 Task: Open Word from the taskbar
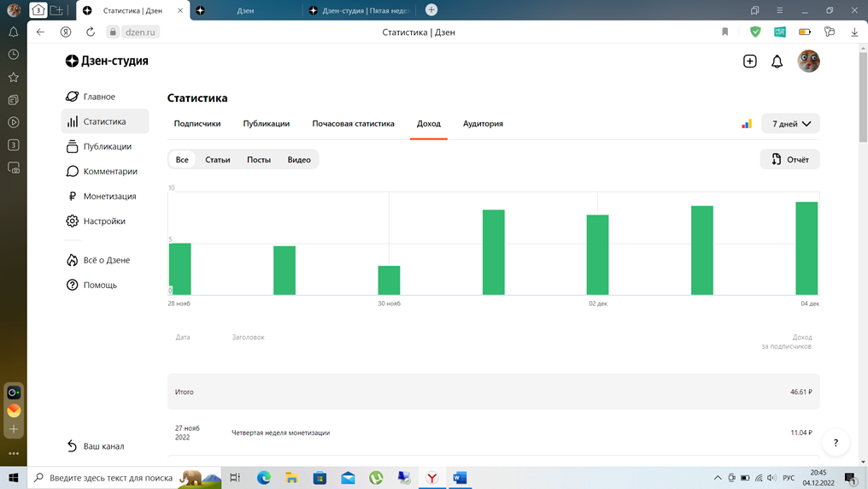[460, 477]
